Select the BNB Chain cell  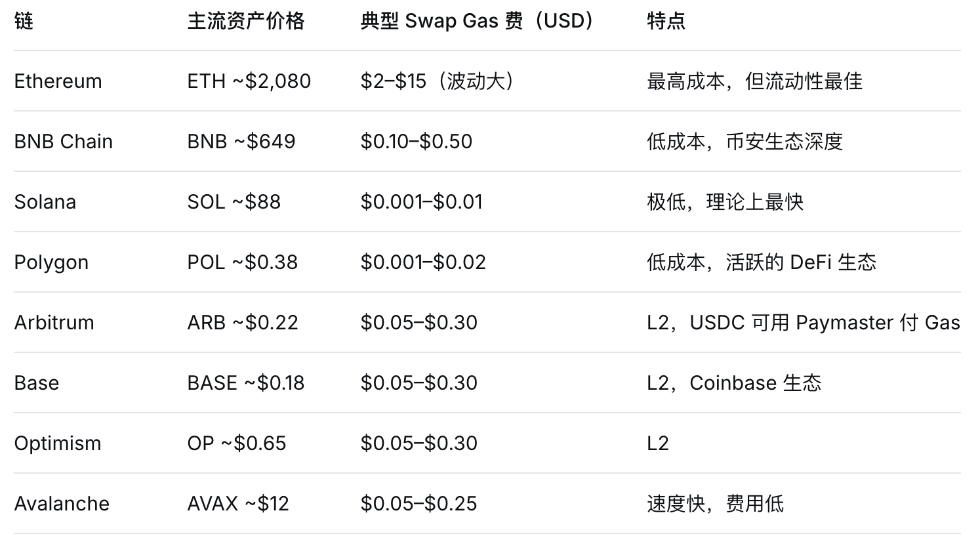point(64,142)
